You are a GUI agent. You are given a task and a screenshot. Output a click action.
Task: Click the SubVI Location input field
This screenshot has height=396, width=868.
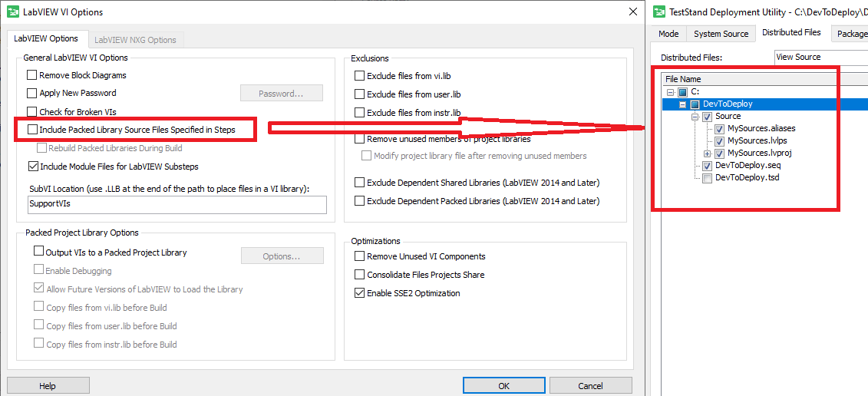pos(177,204)
